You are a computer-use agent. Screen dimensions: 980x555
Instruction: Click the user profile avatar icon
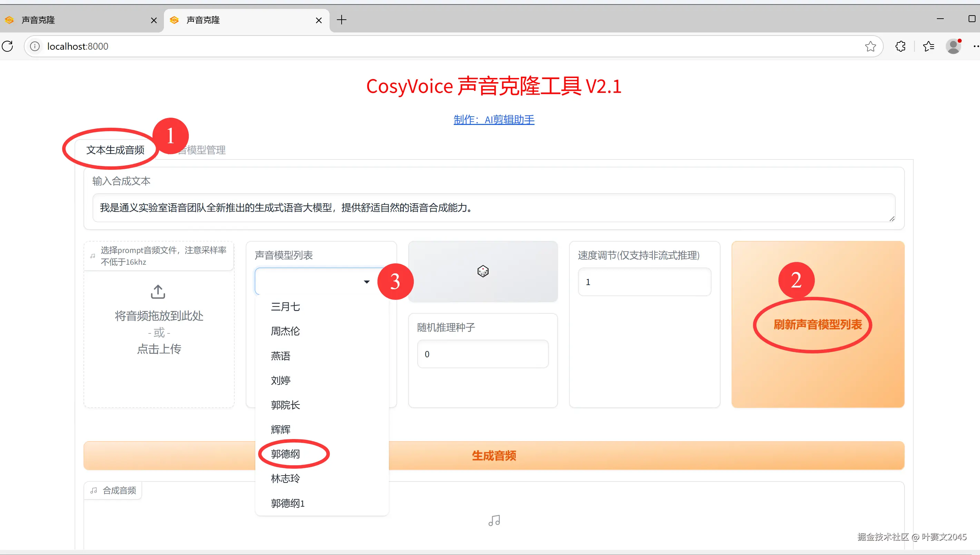[953, 46]
